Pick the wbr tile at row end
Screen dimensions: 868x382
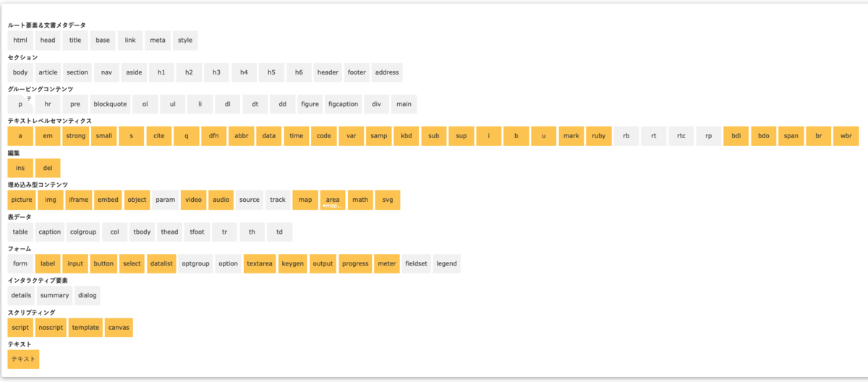pyautogui.click(x=846, y=136)
